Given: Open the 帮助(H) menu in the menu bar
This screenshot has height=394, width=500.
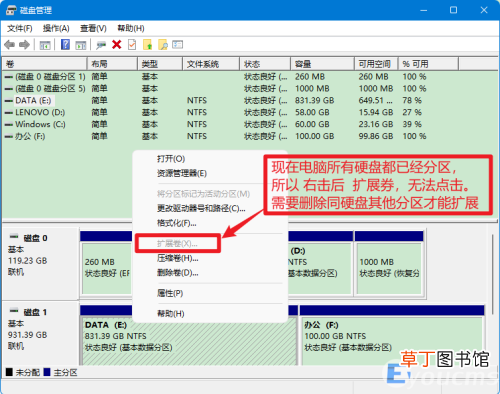Looking at the screenshot, I should 131,28.
